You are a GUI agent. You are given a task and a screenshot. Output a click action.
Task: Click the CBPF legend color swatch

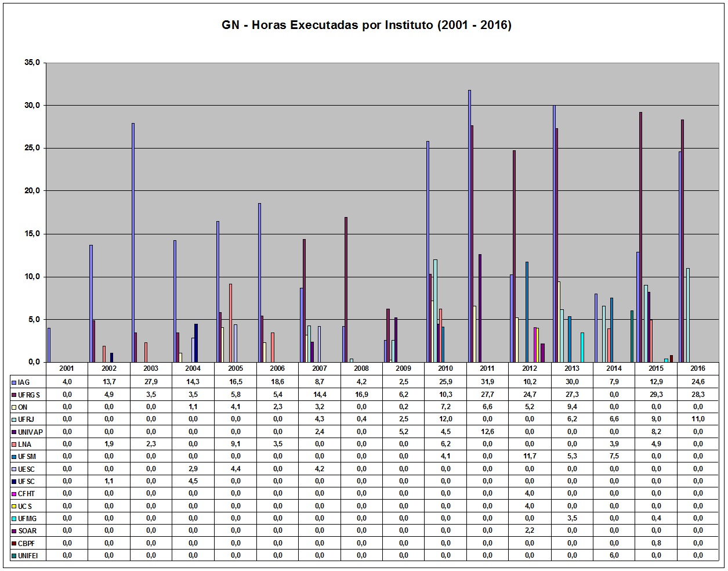point(14,543)
